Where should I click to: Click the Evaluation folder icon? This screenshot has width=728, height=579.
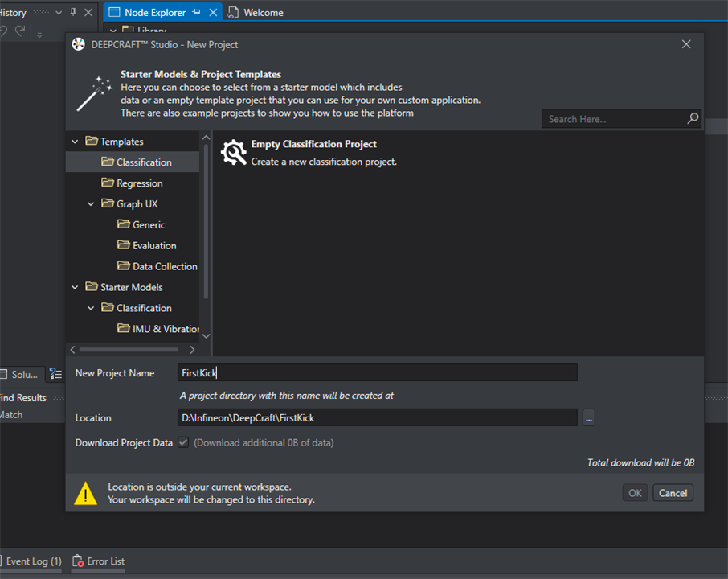coord(124,245)
